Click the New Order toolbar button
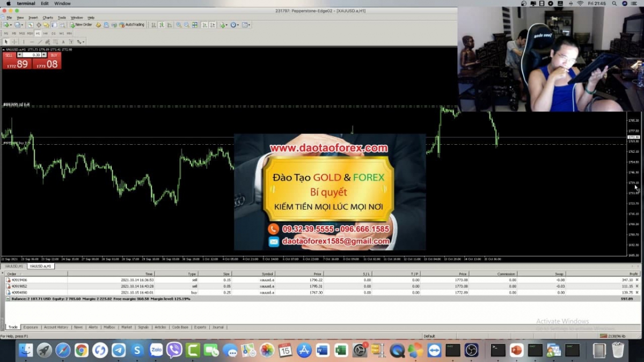The height and width of the screenshot is (362, 644). pyautogui.click(x=80, y=25)
